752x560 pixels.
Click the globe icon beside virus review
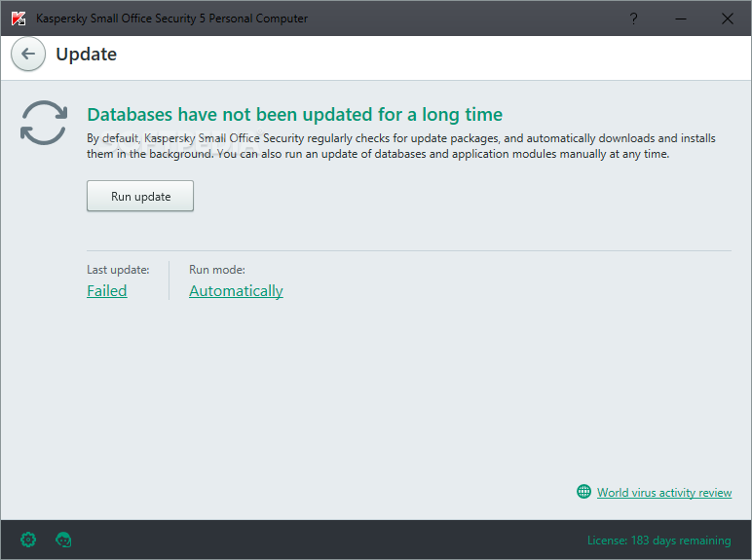pos(583,492)
